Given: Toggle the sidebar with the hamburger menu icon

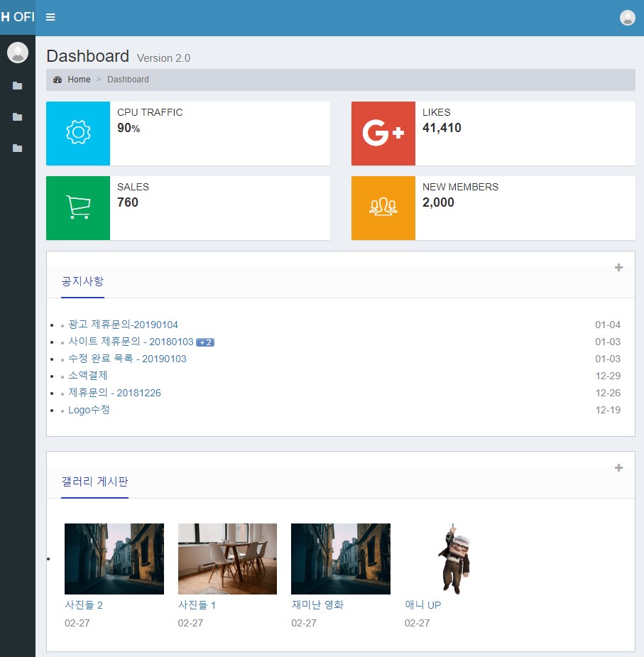Looking at the screenshot, I should (x=50, y=18).
